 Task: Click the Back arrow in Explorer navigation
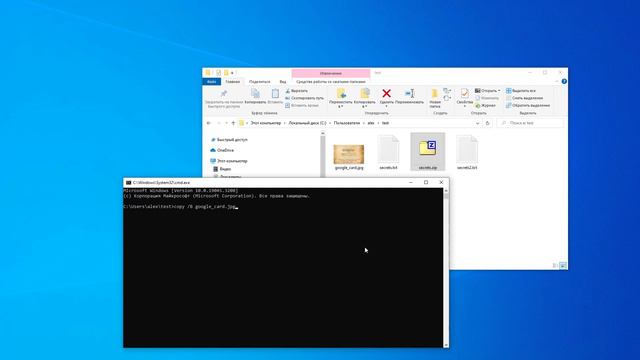[209, 123]
